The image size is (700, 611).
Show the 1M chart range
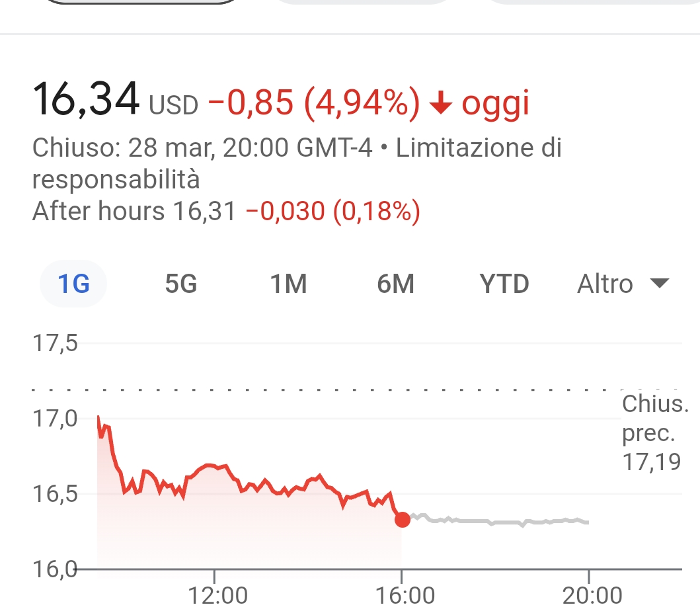click(289, 284)
